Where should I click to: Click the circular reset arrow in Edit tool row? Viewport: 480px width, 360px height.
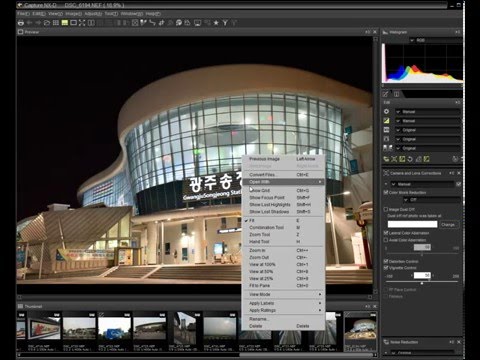[x=410, y=159]
